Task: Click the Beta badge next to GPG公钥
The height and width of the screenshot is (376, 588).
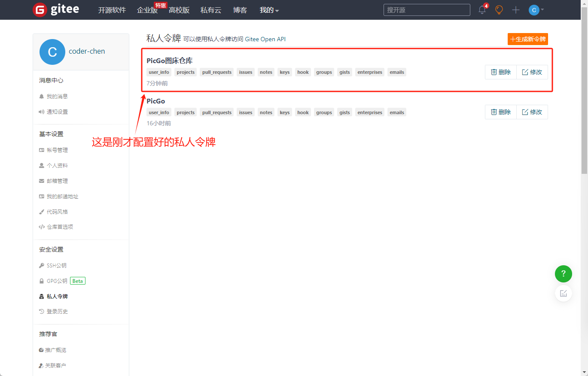Action: 78,281
